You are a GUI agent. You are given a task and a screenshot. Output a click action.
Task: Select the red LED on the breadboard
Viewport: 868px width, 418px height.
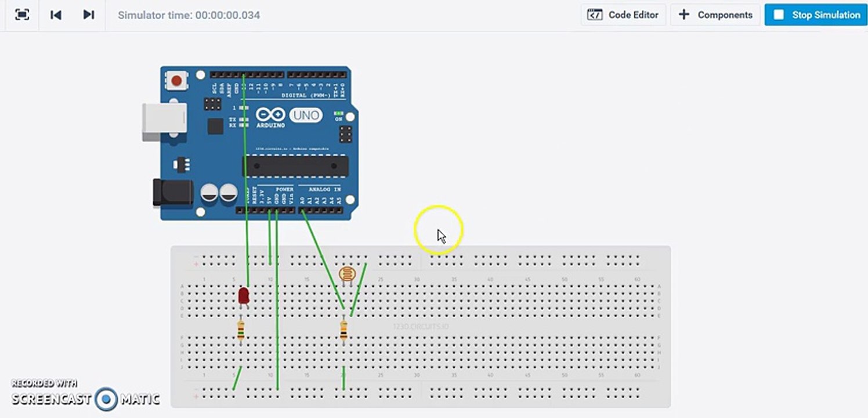(x=244, y=296)
